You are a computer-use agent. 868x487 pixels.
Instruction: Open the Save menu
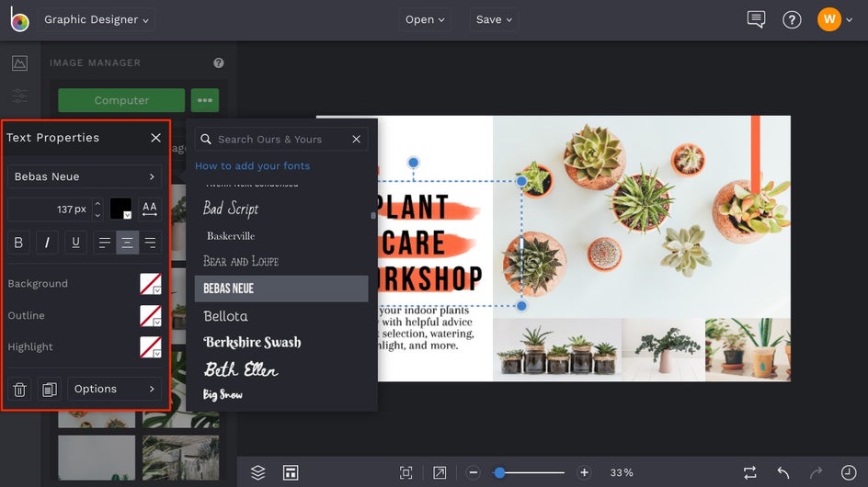[x=494, y=19]
